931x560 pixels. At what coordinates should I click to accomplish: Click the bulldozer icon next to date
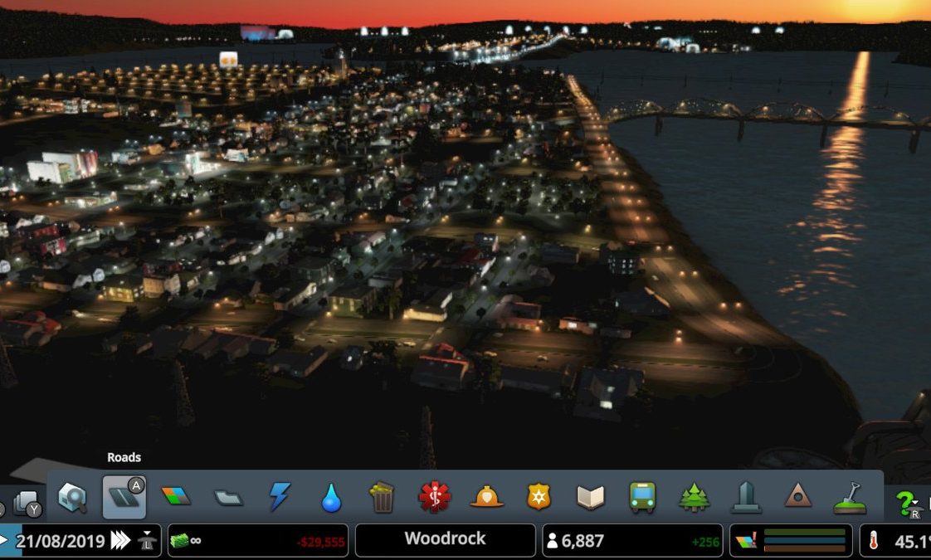[147, 540]
